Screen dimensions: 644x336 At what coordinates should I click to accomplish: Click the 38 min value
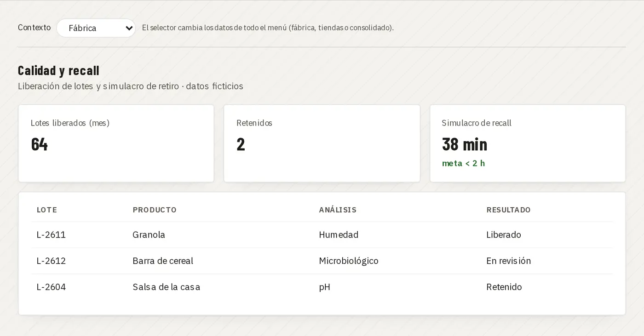[465, 144]
